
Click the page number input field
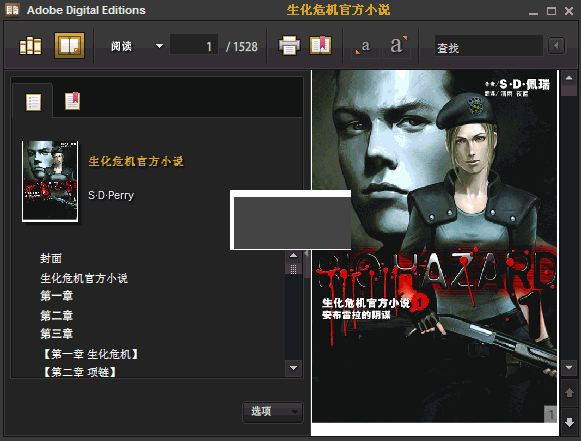(193, 45)
